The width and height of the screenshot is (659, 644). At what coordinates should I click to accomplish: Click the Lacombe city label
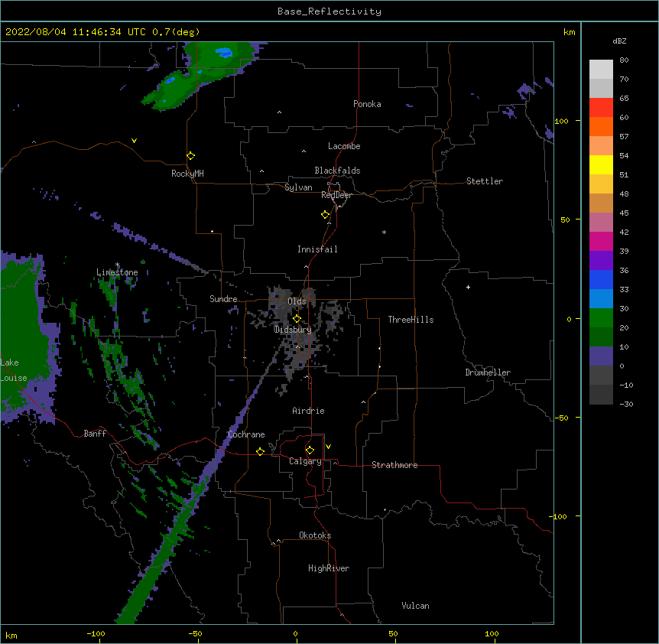click(x=344, y=146)
